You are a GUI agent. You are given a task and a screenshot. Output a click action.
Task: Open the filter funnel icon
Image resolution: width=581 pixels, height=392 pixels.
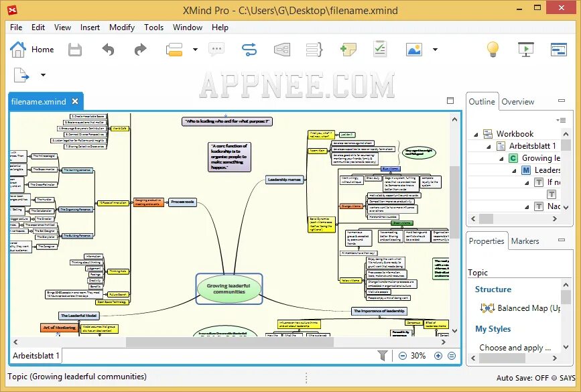tap(383, 356)
